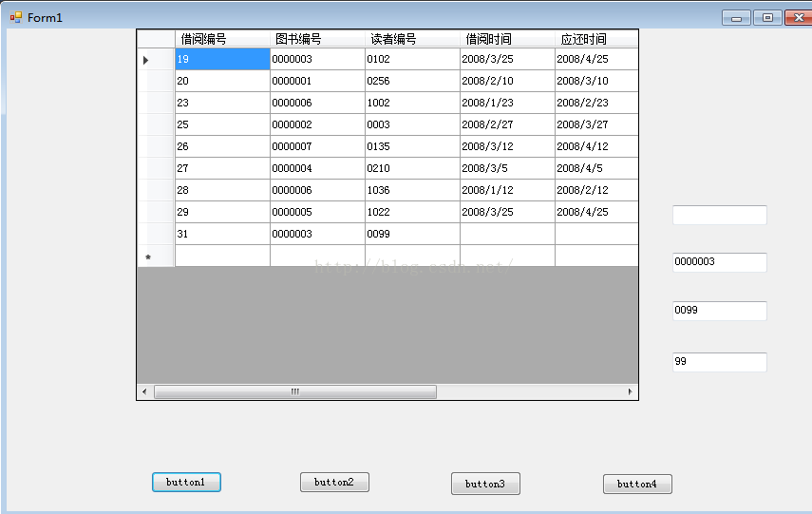Click the 借阅时间 column header
Screen dimensions: 812x514
coord(507,39)
